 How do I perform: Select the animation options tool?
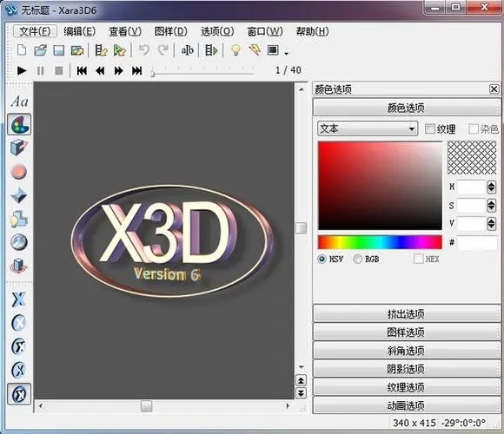tap(18, 266)
